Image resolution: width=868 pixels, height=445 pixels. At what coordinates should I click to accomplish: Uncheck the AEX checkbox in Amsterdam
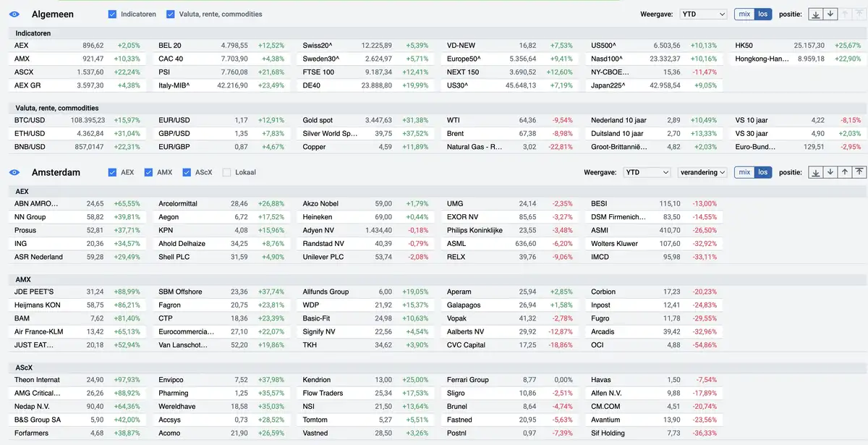tap(112, 173)
